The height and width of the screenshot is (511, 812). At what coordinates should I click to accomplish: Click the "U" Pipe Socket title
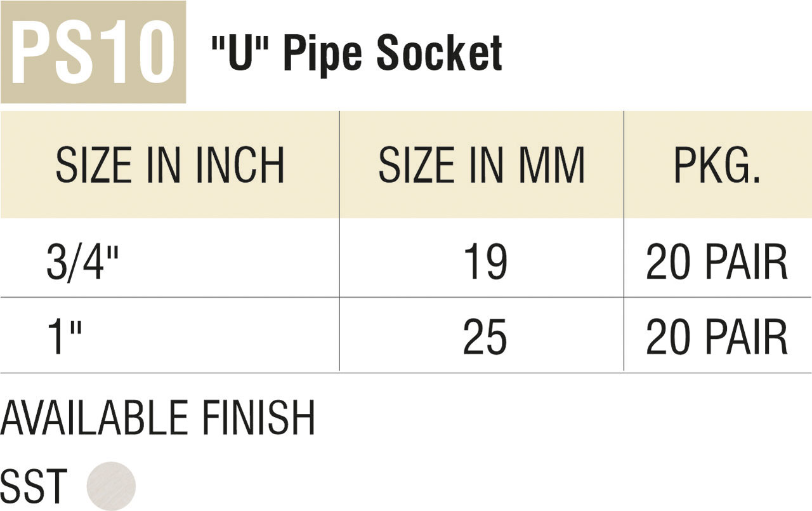357,52
